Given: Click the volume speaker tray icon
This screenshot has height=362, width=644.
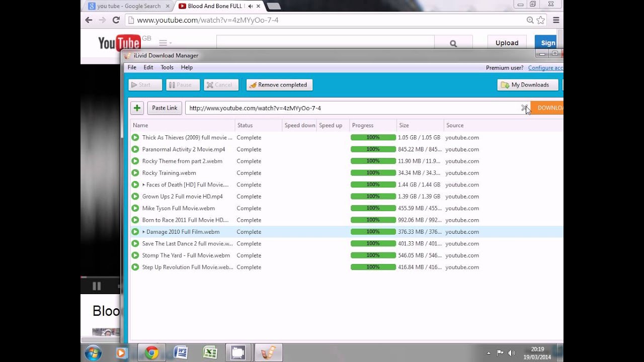Looking at the screenshot, I should [x=512, y=353].
